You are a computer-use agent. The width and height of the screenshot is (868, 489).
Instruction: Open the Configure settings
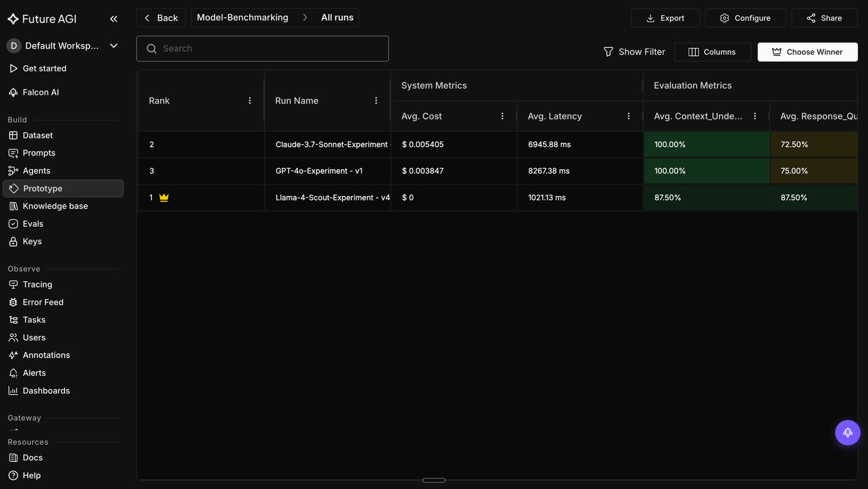(745, 18)
